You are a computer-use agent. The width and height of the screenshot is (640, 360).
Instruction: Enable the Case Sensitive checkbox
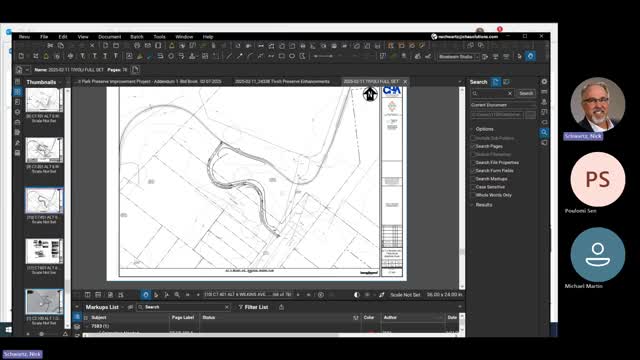coord(473,187)
